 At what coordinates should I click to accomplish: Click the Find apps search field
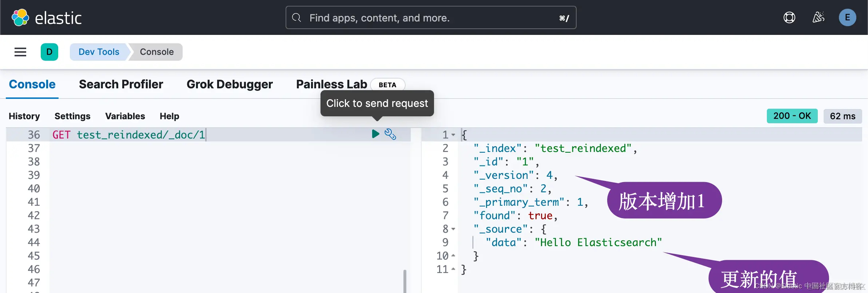(x=431, y=18)
